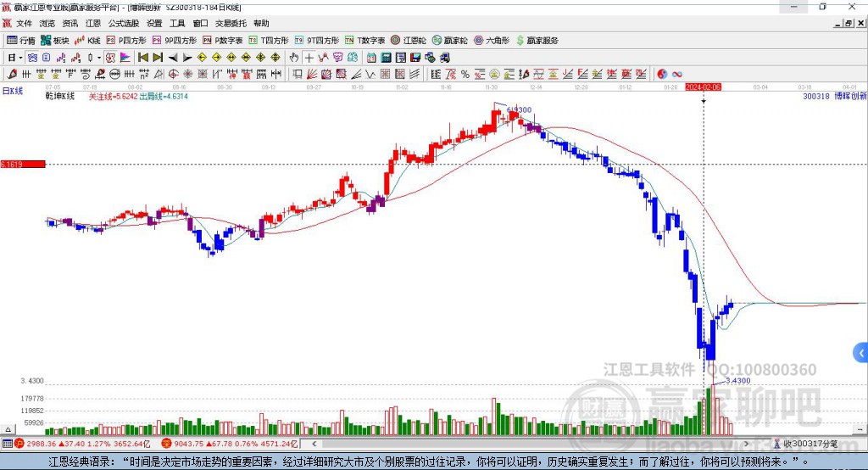This screenshot has width=868, height=470.
Task: Open the 江恩轮 tool
Action: (409, 41)
